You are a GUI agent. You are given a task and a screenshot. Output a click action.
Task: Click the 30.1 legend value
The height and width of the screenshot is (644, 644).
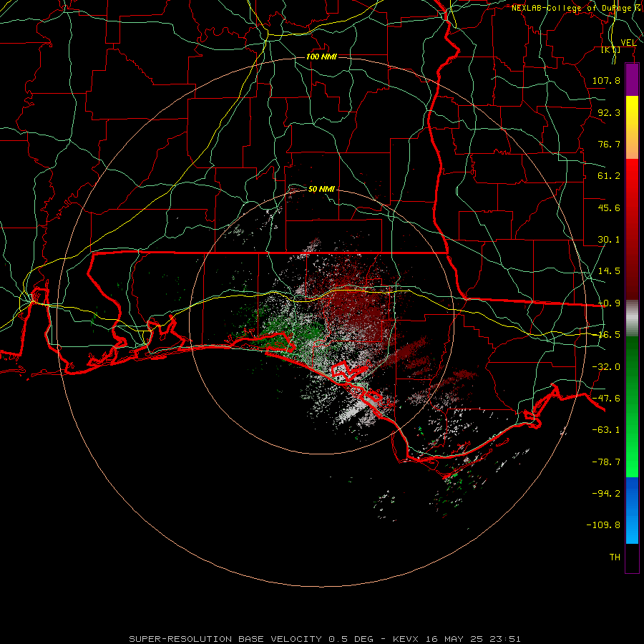pyautogui.click(x=609, y=240)
